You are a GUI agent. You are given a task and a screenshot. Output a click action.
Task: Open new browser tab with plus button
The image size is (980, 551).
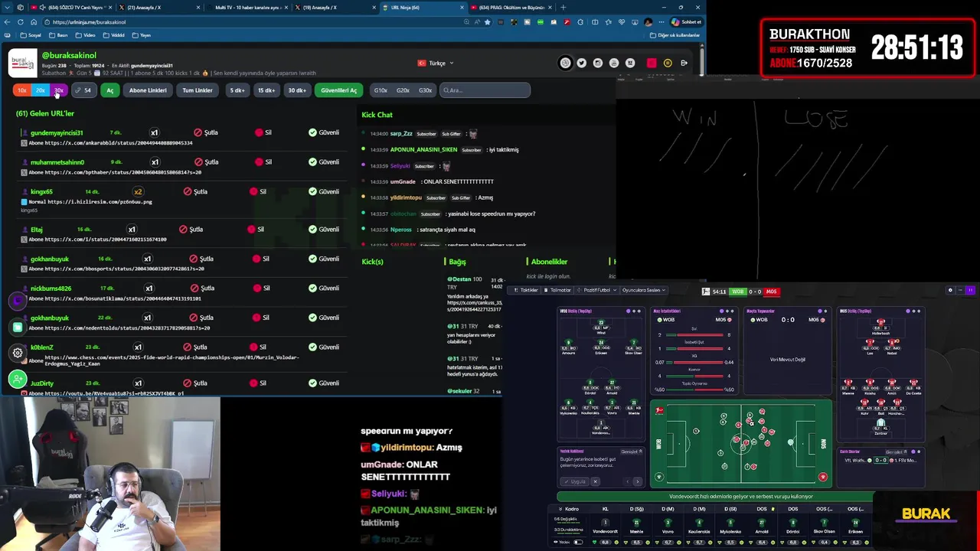click(x=563, y=8)
